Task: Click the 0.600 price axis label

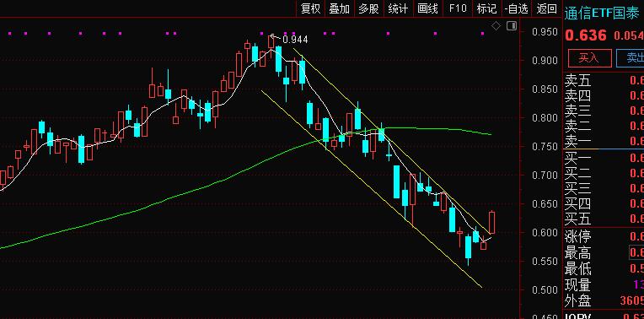Action: coord(545,233)
